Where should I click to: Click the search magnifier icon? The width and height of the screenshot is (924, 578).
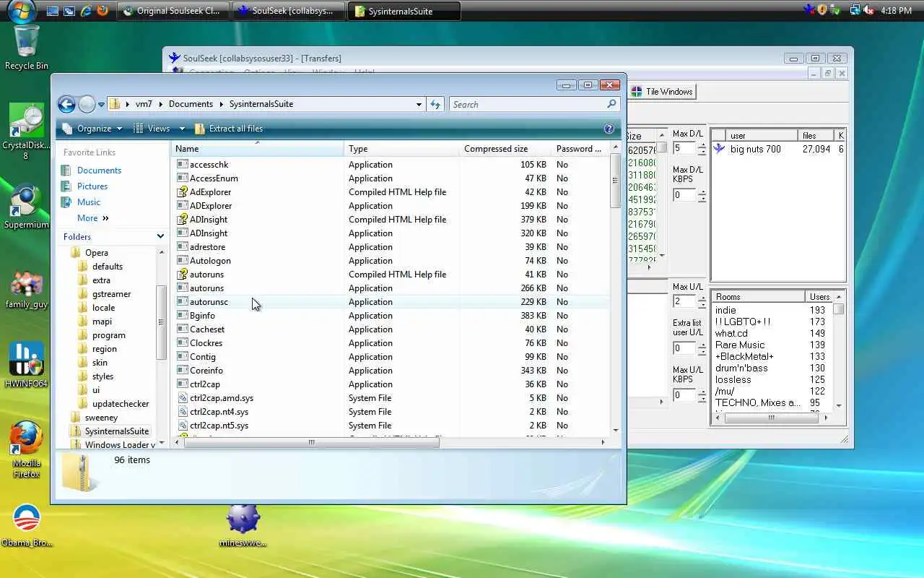611,104
